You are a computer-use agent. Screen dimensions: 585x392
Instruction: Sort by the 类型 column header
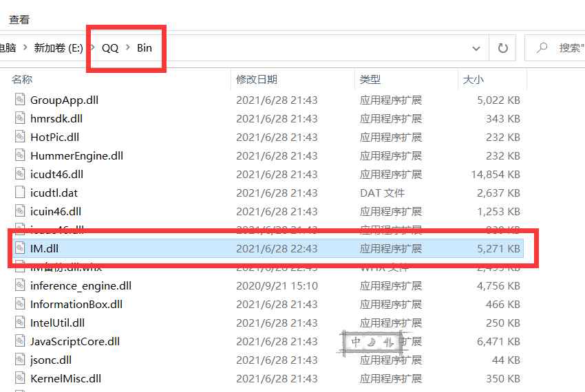pyautogui.click(x=370, y=80)
